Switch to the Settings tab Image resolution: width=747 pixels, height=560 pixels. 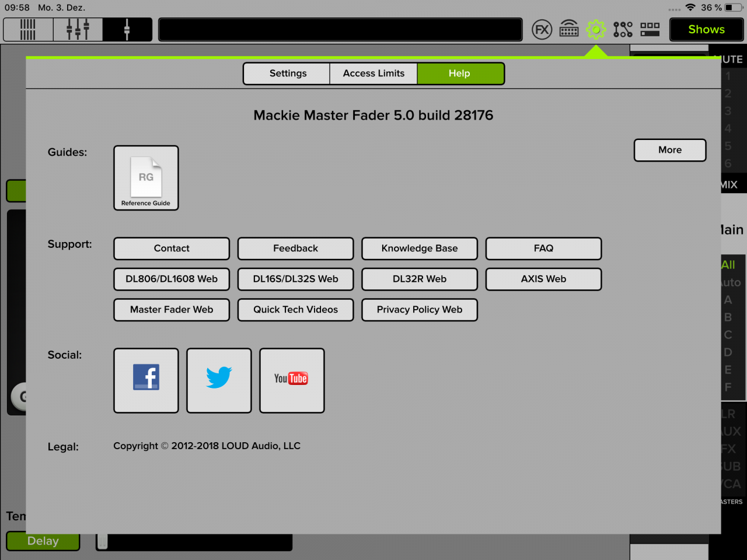[288, 73]
